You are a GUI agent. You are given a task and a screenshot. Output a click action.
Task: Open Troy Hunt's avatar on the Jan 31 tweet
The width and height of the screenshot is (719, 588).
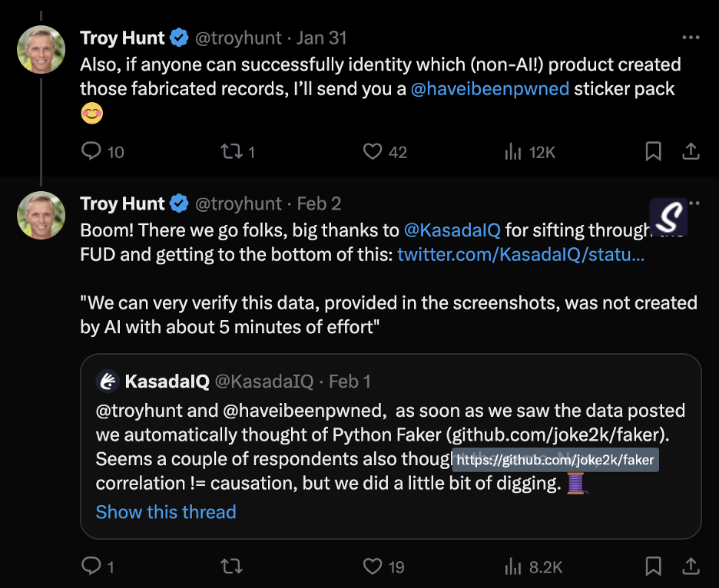click(41, 49)
